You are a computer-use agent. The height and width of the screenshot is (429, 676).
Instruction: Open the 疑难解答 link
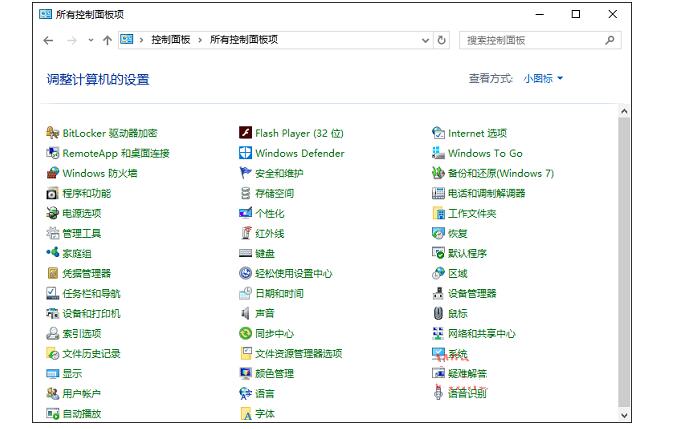467,373
